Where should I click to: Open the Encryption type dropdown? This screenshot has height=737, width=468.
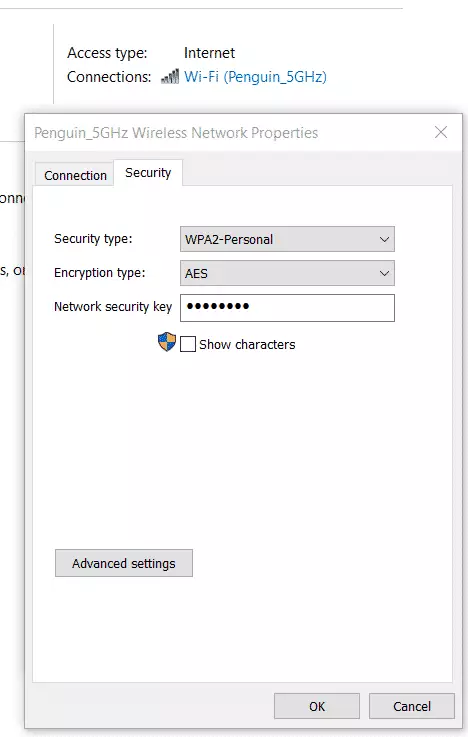pos(287,273)
